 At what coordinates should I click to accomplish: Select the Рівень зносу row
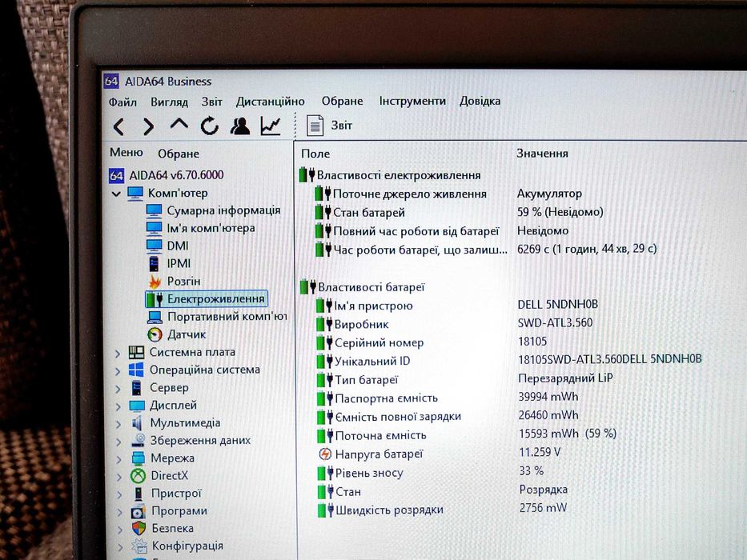[431, 472]
